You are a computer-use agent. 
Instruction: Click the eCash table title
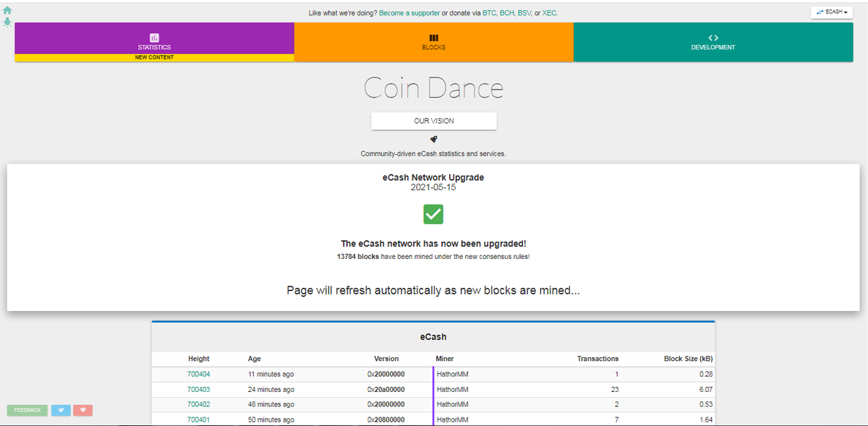pos(433,337)
